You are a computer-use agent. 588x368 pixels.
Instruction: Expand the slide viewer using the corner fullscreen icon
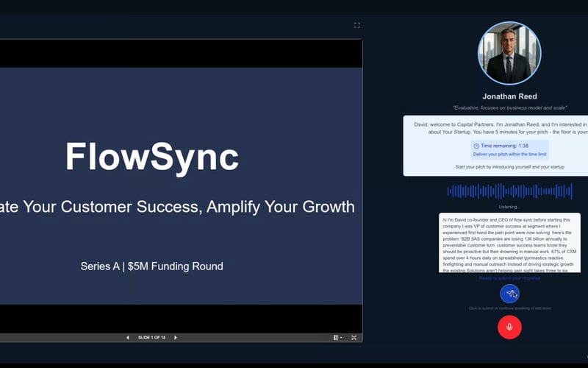tap(357, 25)
